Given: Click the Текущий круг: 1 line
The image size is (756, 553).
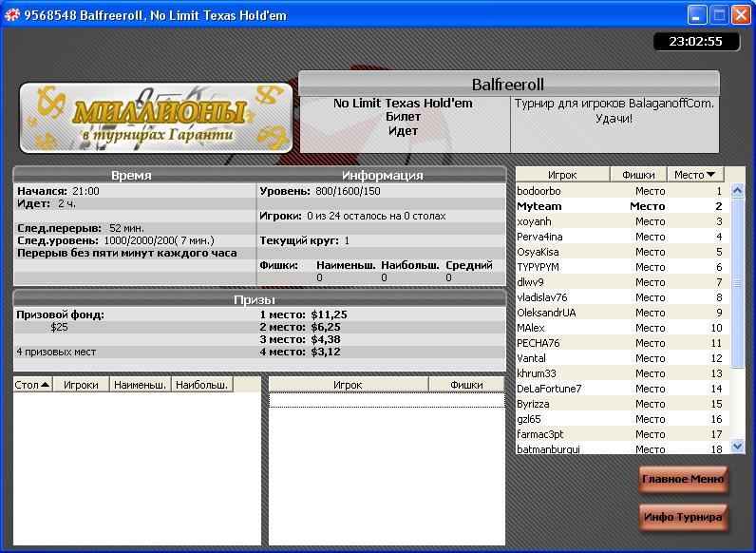Looking at the screenshot, I should click(x=304, y=240).
